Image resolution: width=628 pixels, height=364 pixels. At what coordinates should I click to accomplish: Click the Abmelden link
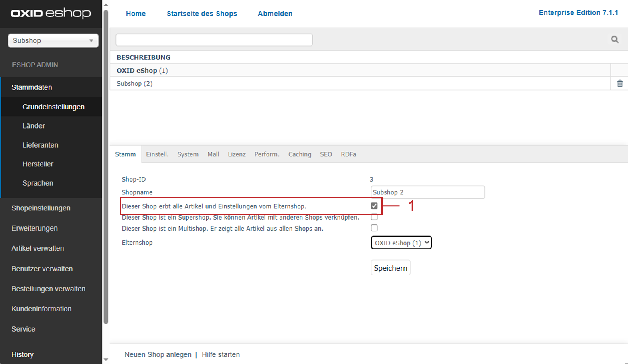pos(275,14)
